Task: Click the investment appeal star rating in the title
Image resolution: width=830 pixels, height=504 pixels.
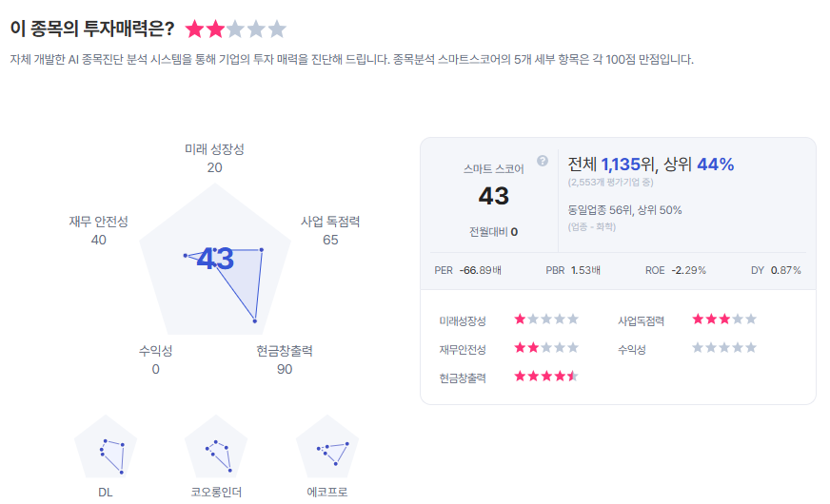Action: click(x=235, y=29)
